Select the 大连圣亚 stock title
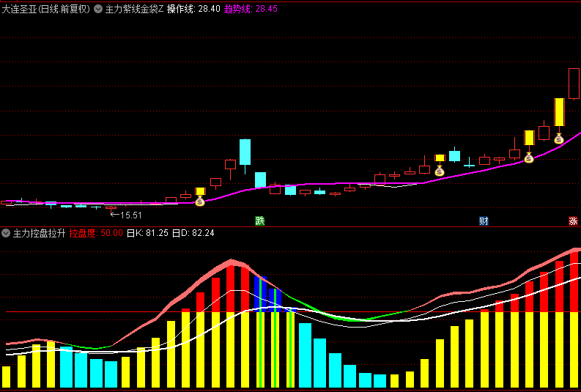The width and height of the screenshot is (581, 392). 45,10
